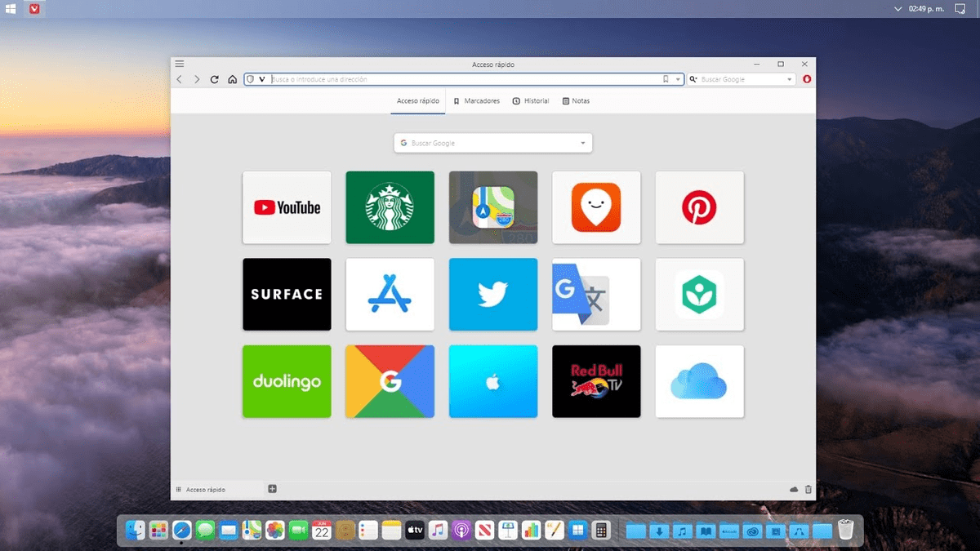Open the Historial tab

point(531,100)
